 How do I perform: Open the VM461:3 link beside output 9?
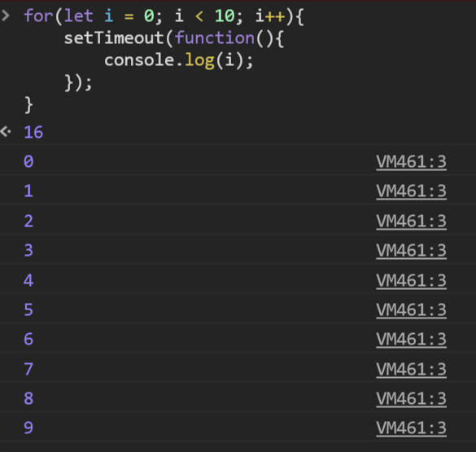tap(411, 428)
